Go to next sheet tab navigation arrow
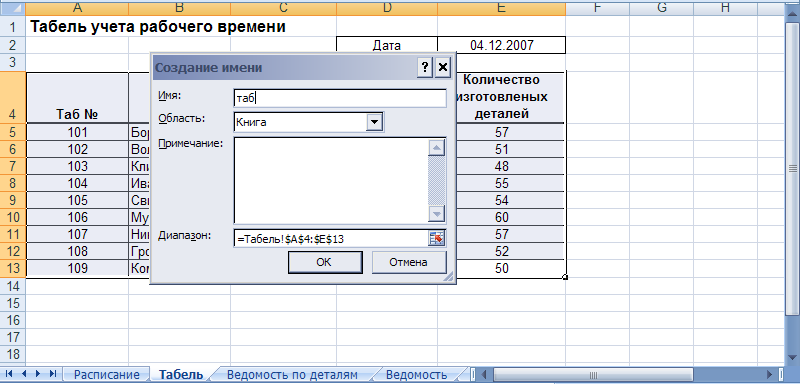The image size is (800, 384). [38, 374]
